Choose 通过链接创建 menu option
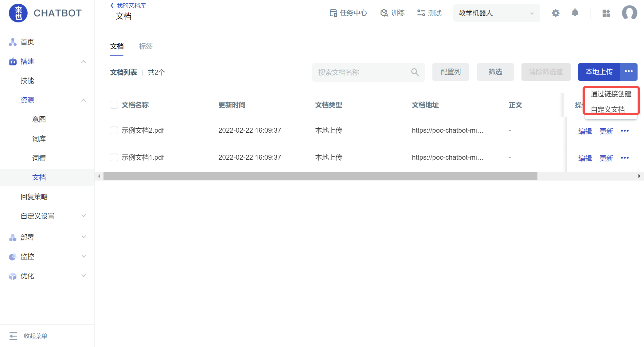The image size is (644, 347). click(x=611, y=94)
